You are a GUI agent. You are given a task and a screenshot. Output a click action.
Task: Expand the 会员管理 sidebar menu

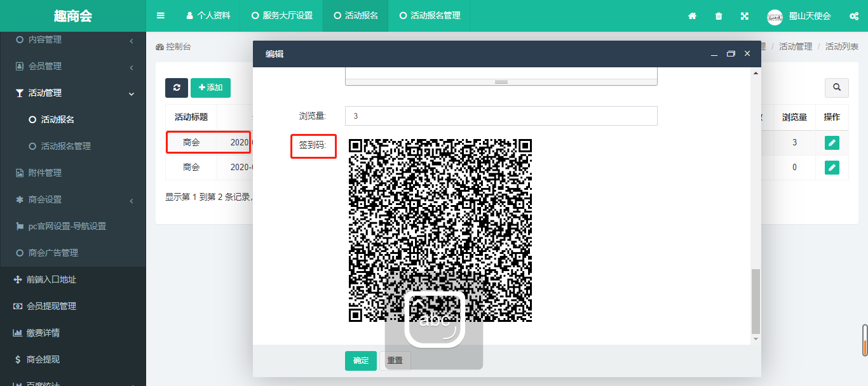tap(73, 67)
